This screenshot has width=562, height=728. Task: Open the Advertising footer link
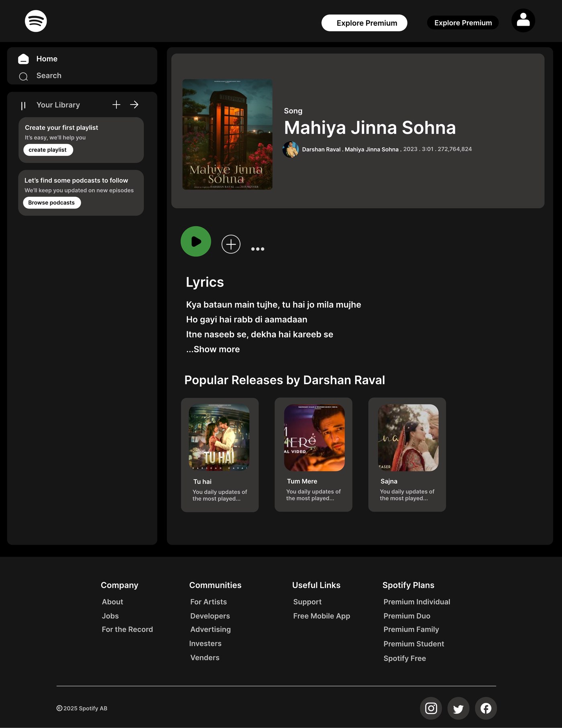click(x=210, y=630)
